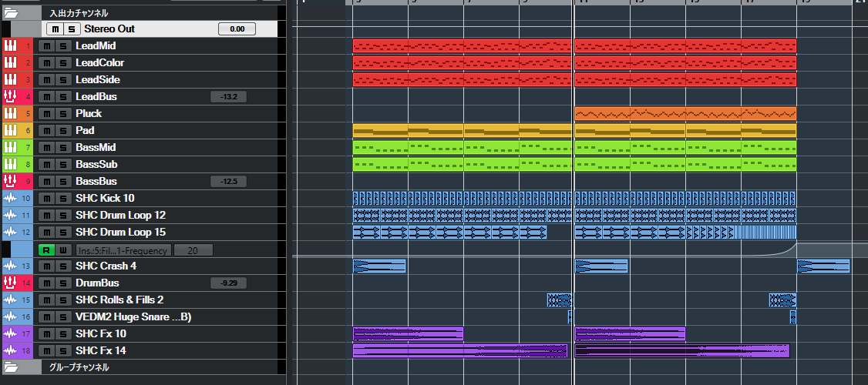This screenshot has width=868, height=385.
Task: Solo the DrumBus track
Action: [x=62, y=283]
